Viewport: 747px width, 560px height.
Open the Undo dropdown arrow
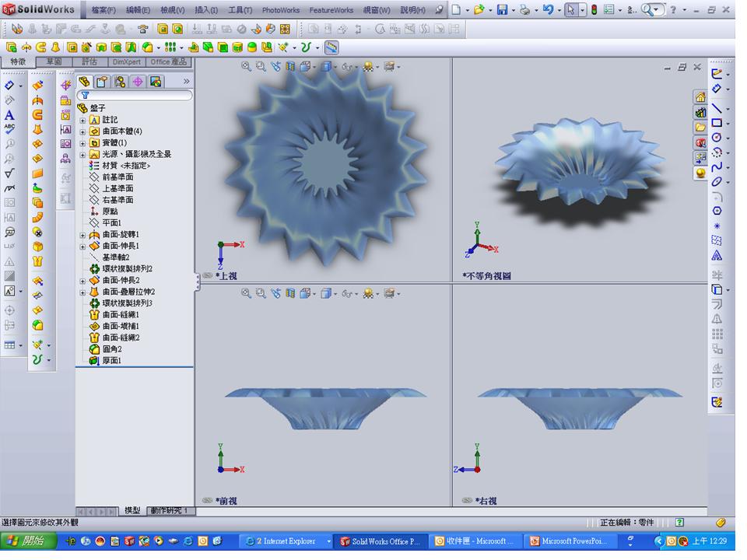559,9
